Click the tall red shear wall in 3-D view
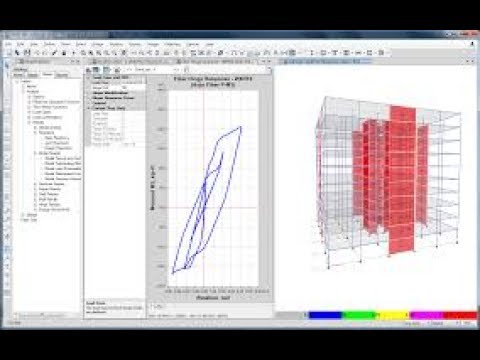The width and height of the screenshot is (480, 360). tap(402, 180)
